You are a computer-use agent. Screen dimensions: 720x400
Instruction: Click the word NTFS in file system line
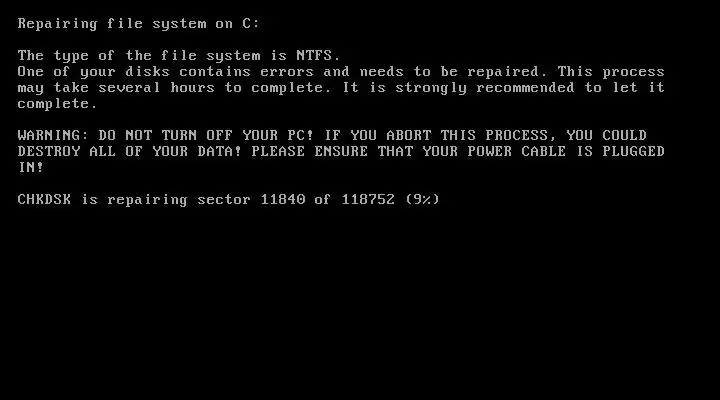pos(314,56)
